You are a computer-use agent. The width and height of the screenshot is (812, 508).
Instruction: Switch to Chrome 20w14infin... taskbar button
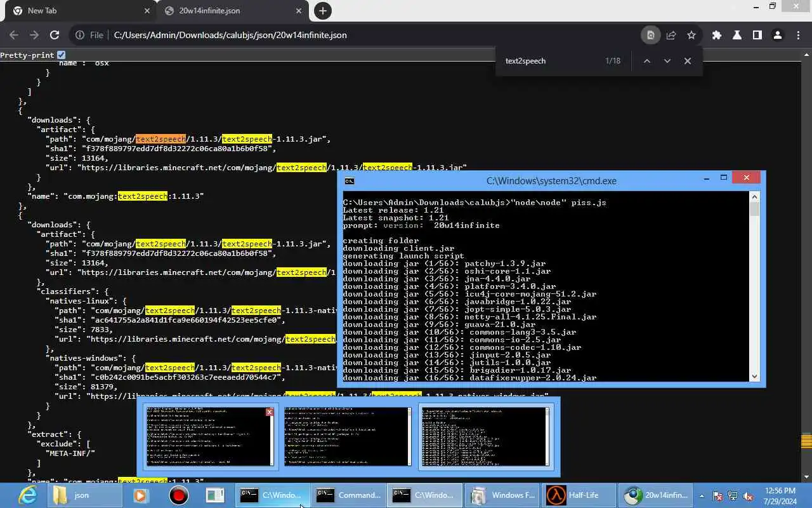tap(655, 495)
